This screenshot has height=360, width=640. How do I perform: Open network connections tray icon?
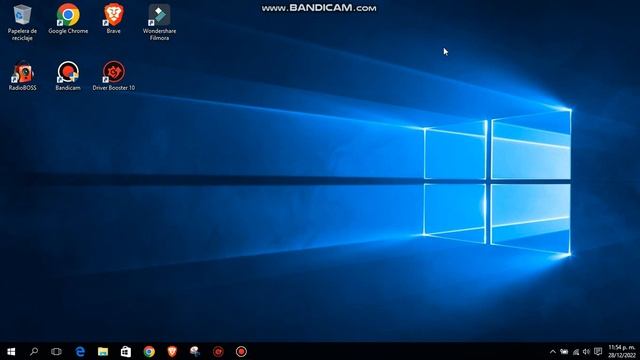576,351
